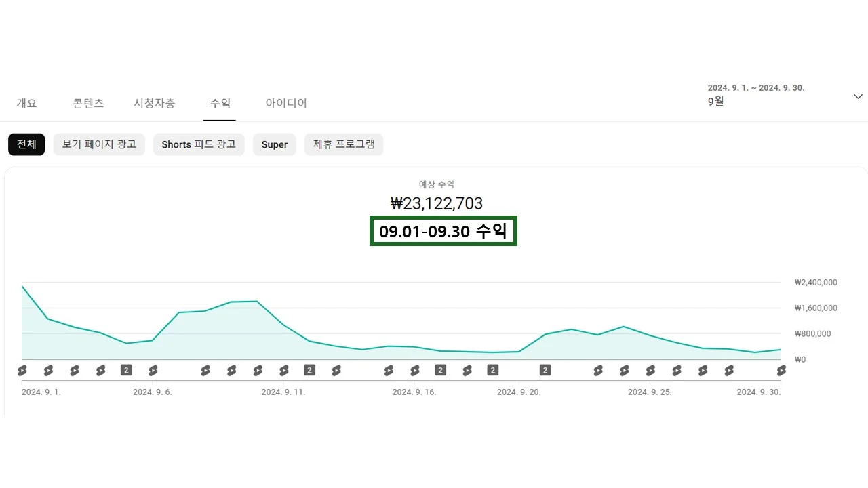Click the revenue line peak on September 1
This screenshot has width=868, height=488.
22,286
